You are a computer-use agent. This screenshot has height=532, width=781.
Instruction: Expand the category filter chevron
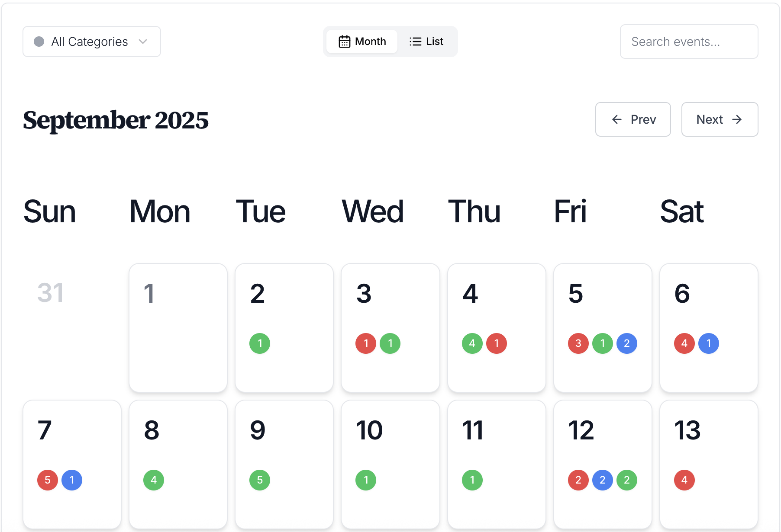coord(143,42)
